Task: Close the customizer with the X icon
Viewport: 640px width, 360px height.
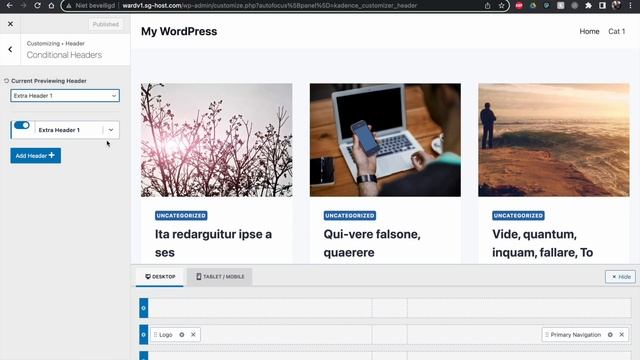Action: 10,24
